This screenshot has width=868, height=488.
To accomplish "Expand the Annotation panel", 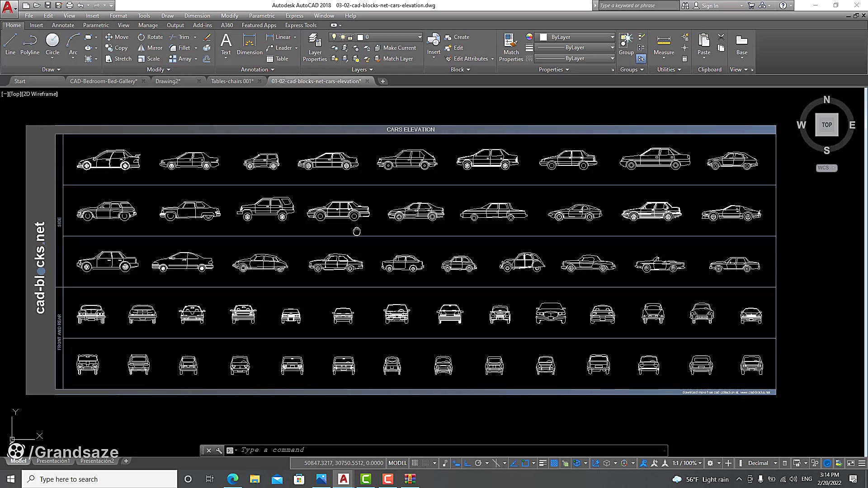I will (258, 70).
